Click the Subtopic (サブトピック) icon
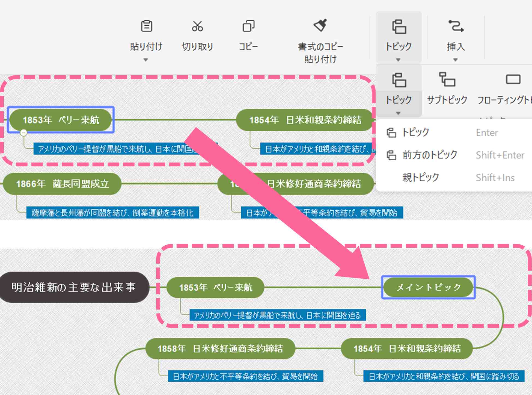This screenshot has height=395, width=532. click(x=447, y=79)
